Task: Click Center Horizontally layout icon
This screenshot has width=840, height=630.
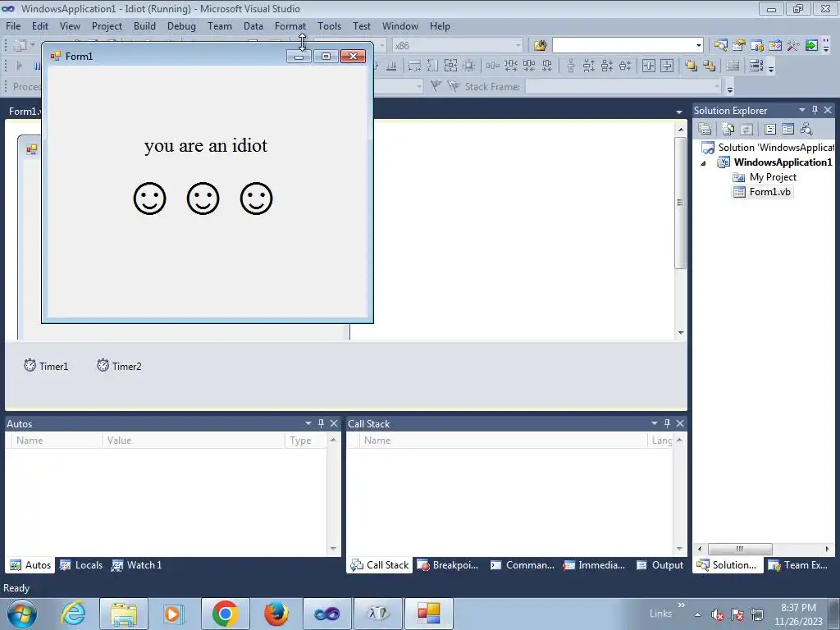Action: click(649, 66)
